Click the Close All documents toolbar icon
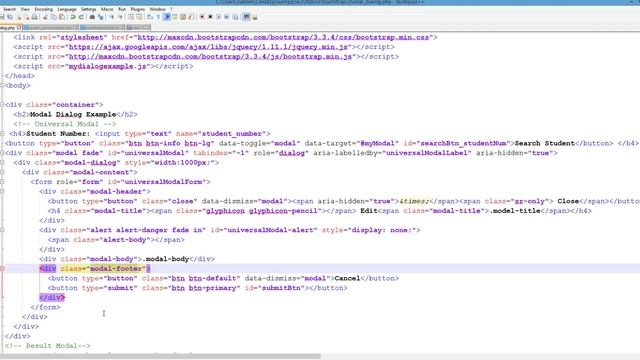This screenshot has width=640, height=360. click(27, 17)
